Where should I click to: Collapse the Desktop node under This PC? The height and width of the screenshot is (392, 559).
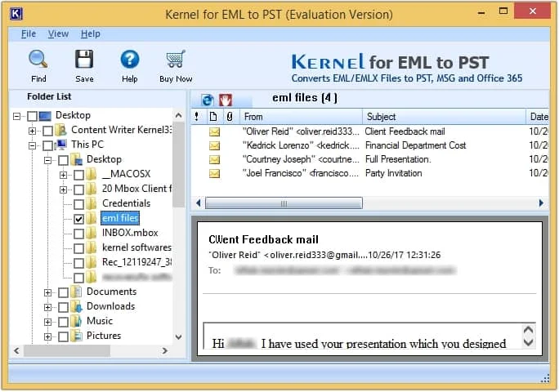pyautogui.click(x=47, y=160)
